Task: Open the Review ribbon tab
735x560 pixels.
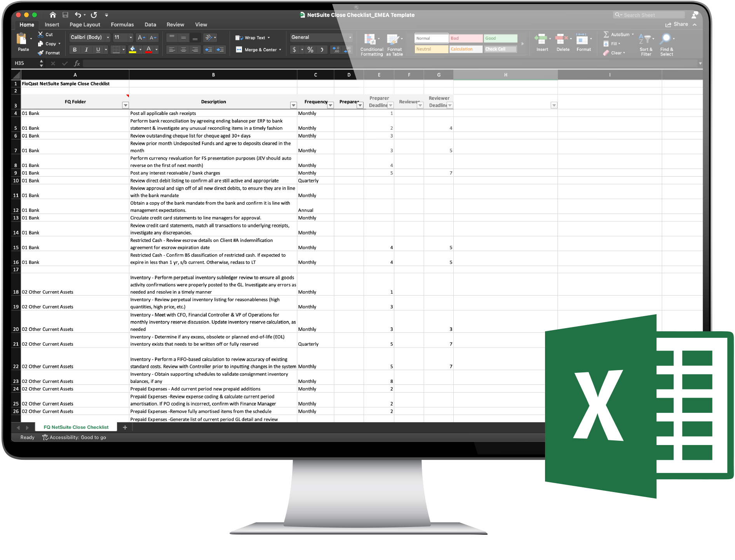Action: [x=175, y=24]
